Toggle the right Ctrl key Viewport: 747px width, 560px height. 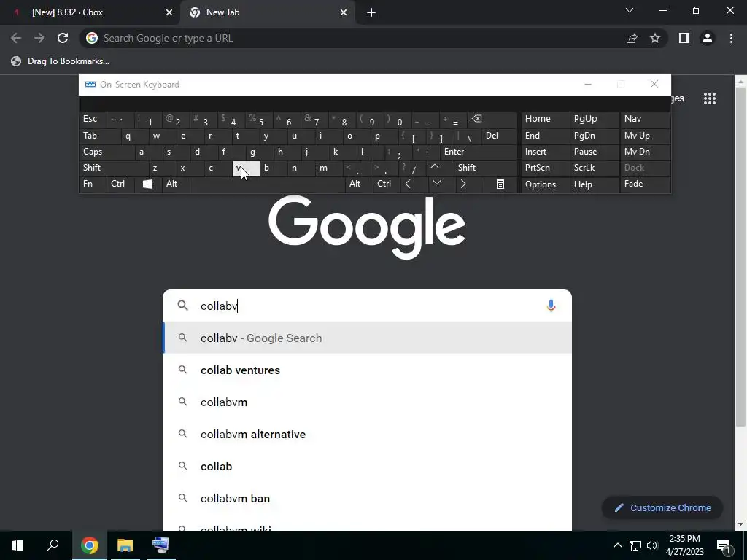click(x=387, y=184)
